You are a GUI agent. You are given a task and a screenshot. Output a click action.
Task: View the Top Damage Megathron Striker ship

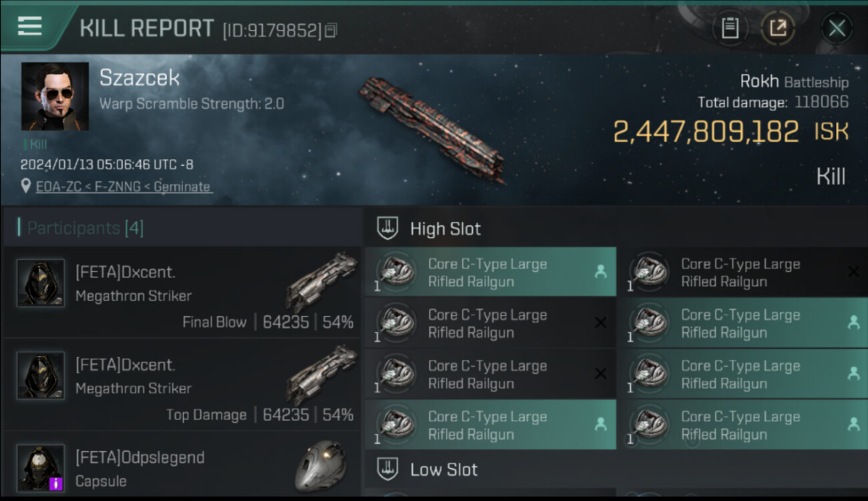coord(323,374)
